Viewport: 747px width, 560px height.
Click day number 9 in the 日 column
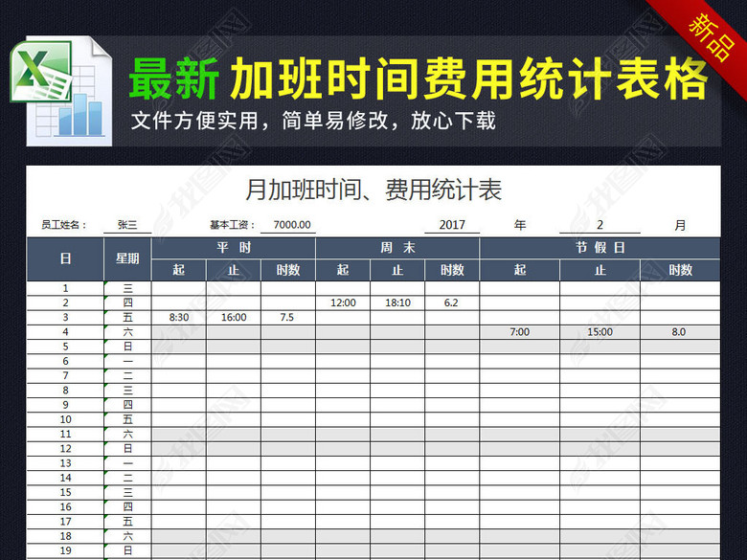tap(65, 405)
